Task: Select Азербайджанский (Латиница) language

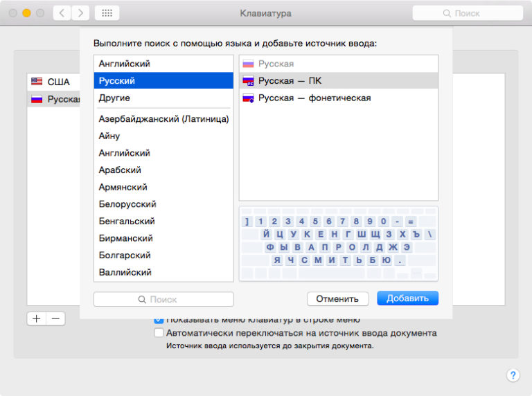Action: coord(163,119)
